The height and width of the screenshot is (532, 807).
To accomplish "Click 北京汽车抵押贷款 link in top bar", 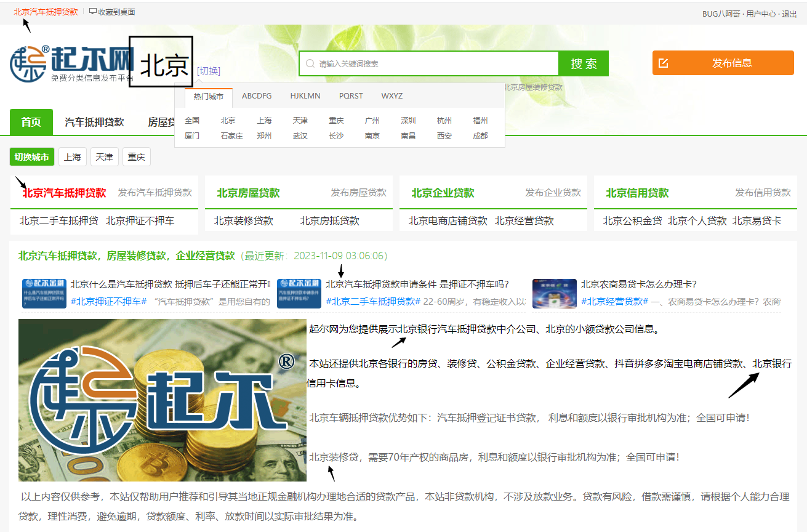I will (46, 12).
